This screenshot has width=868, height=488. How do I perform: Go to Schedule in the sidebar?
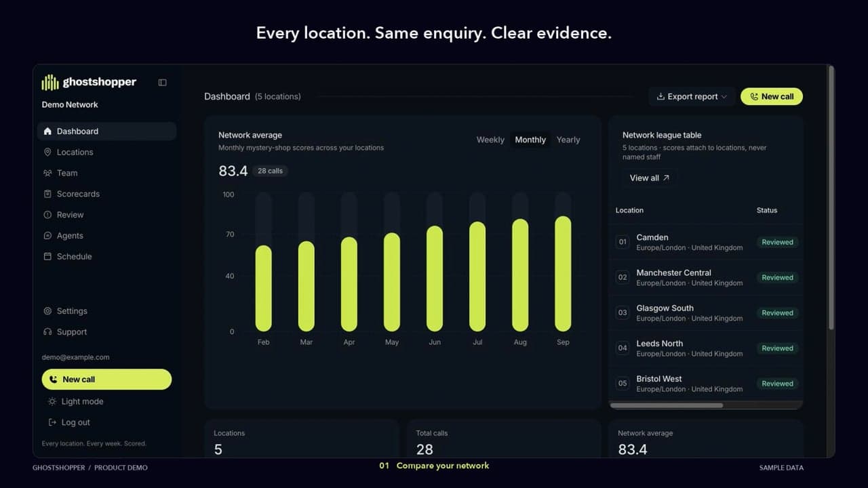point(106,257)
